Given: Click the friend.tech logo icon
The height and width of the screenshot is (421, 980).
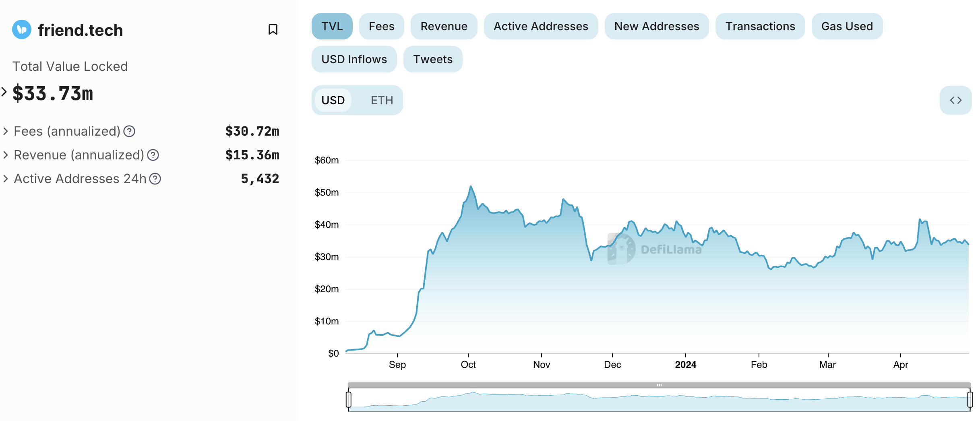Looking at the screenshot, I should point(22,29).
